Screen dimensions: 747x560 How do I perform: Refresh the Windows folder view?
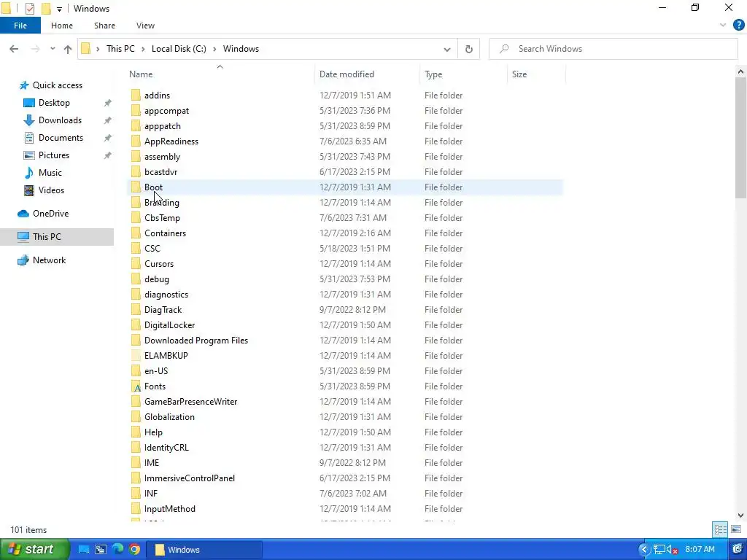469,49
